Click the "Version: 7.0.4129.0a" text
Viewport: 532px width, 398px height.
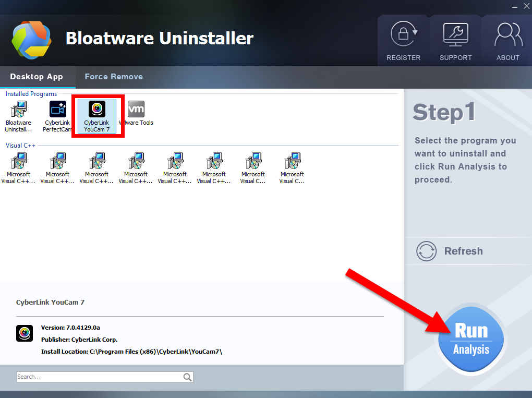point(70,328)
